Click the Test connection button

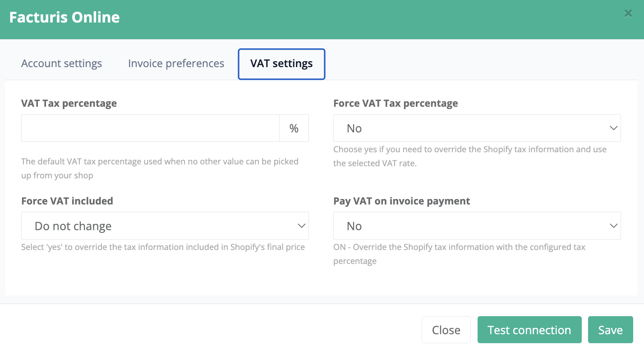coord(529,330)
